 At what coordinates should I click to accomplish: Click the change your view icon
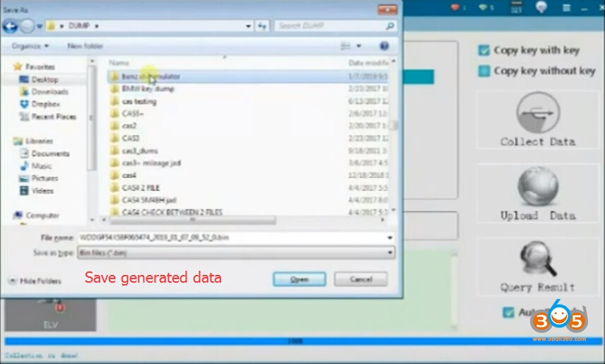coord(346,46)
